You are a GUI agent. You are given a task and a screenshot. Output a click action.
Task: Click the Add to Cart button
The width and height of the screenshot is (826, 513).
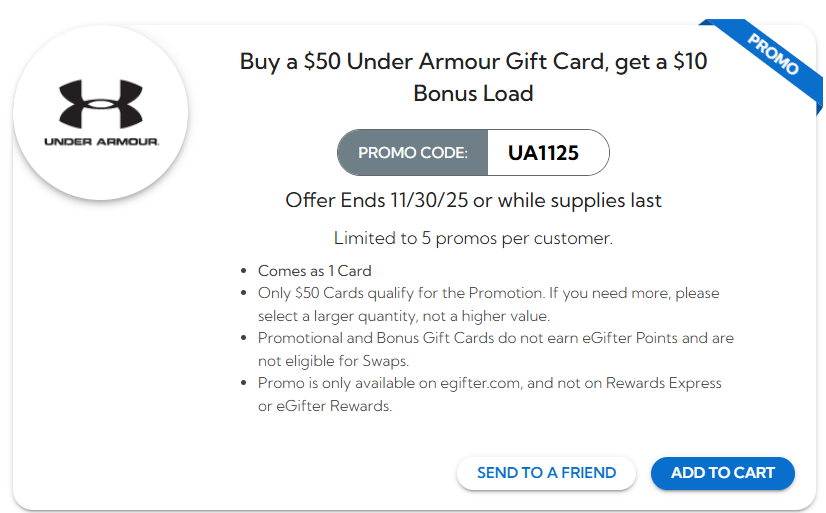(722, 473)
